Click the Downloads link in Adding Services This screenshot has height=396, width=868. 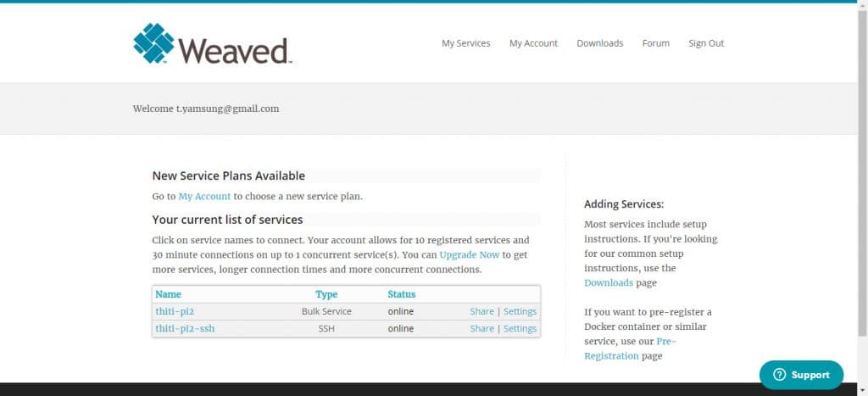609,283
